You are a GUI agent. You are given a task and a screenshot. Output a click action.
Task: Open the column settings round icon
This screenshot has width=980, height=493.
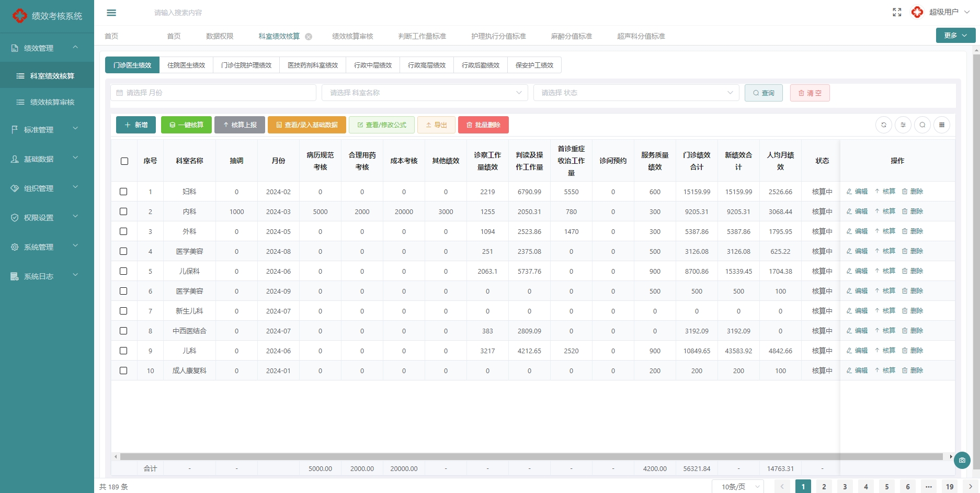[x=903, y=125]
